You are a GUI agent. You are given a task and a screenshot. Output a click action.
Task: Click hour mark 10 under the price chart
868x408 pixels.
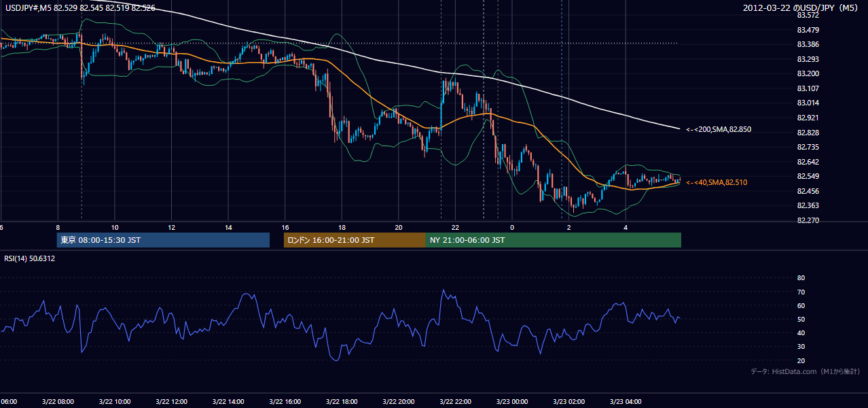115,227
